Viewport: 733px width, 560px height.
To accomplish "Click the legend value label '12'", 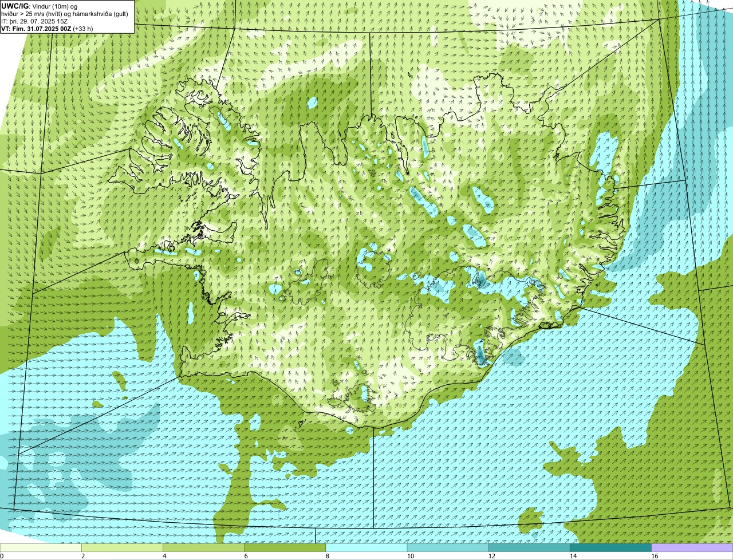I will [491, 556].
